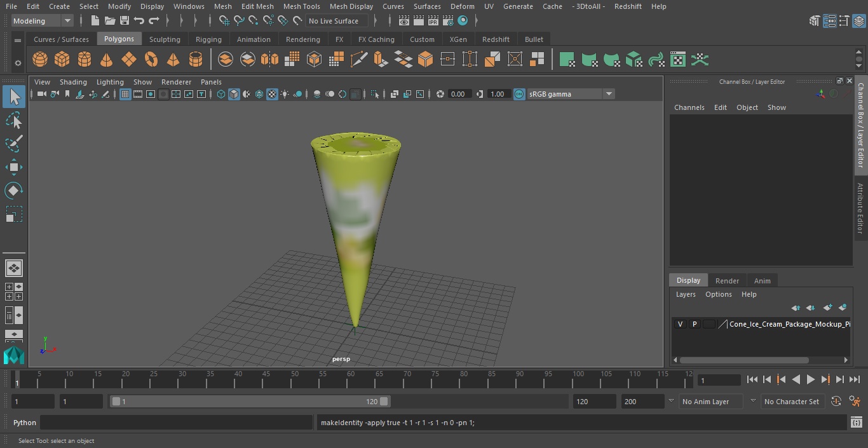
Task: Toggle the layer playback P box
Action: [695, 324]
